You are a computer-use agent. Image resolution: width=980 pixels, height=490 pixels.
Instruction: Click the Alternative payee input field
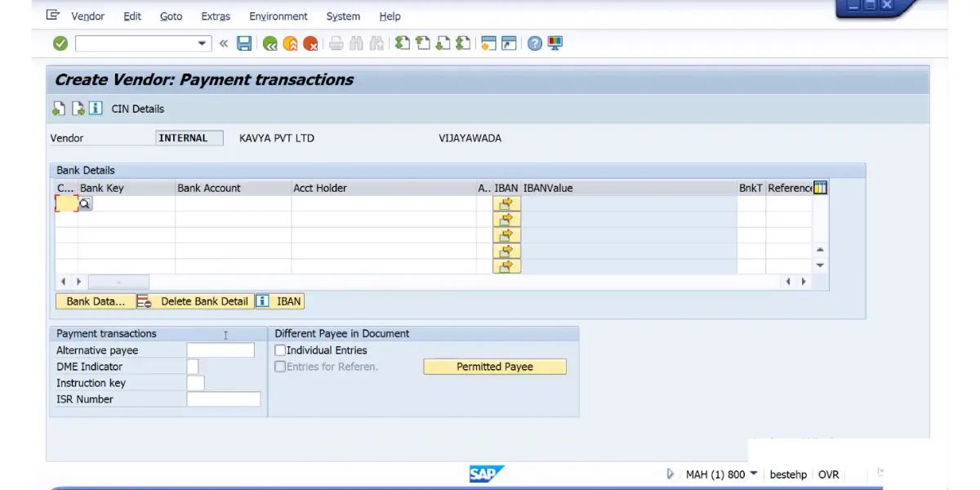pos(220,350)
